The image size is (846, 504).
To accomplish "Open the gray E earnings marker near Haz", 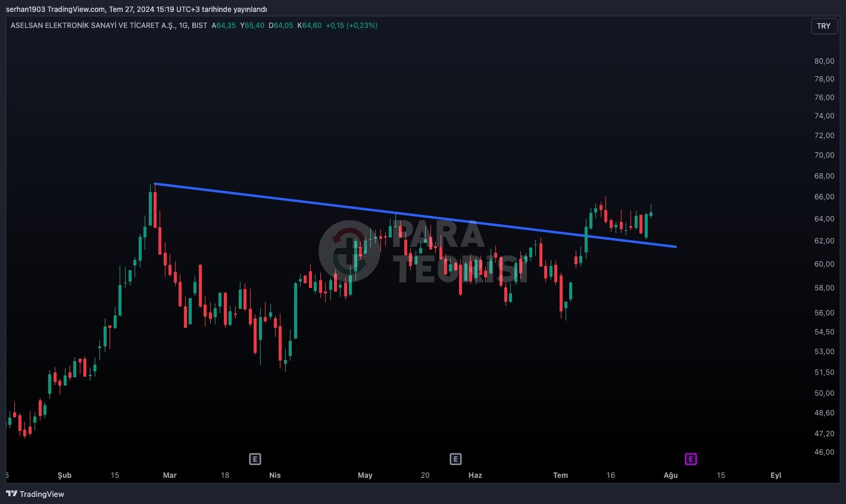I will tap(455, 459).
